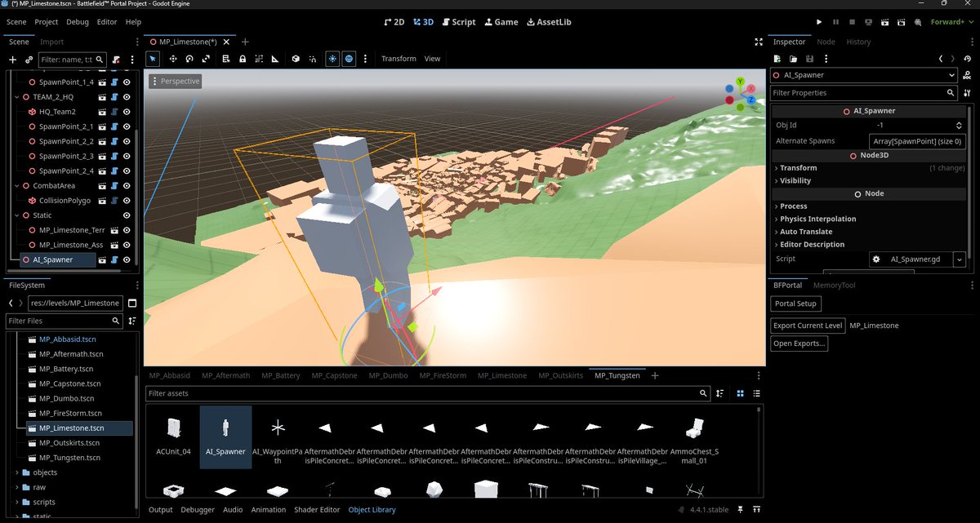Activate the Scale Mode tool

[205, 59]
